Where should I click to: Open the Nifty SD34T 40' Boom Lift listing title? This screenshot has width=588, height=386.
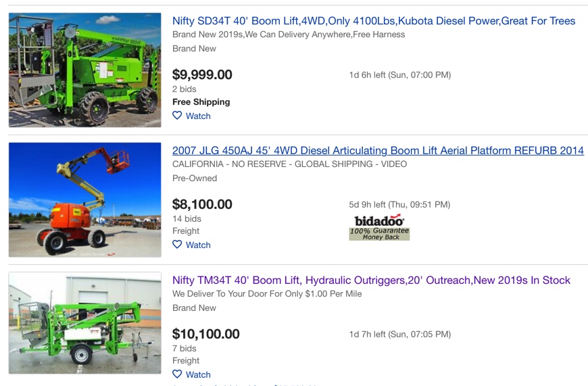pos(374,21)
